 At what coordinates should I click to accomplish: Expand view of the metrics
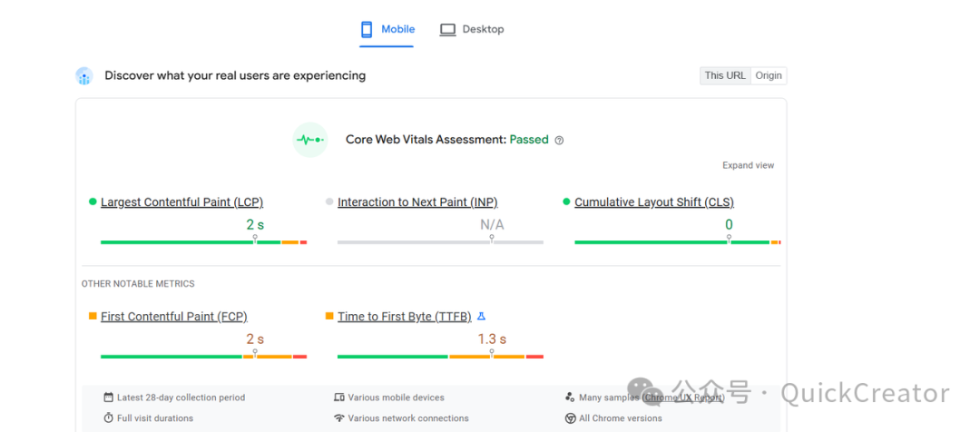click(x=748, y=165)
